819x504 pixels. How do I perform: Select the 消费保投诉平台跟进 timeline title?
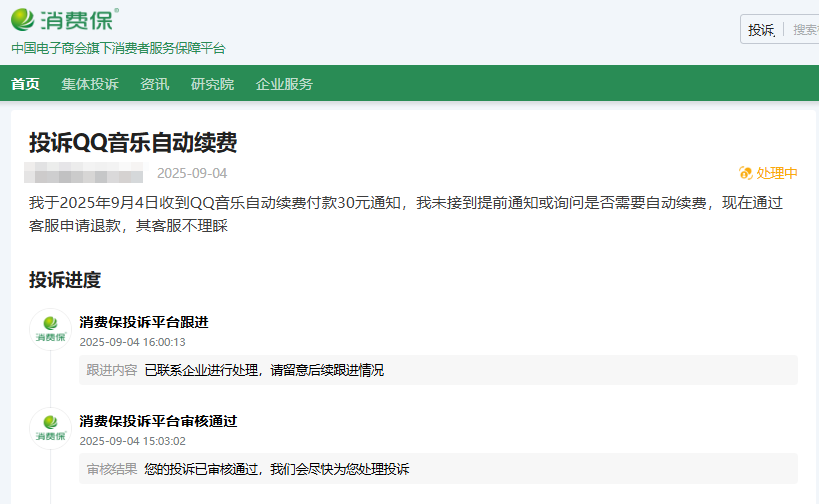coord(144,322)
